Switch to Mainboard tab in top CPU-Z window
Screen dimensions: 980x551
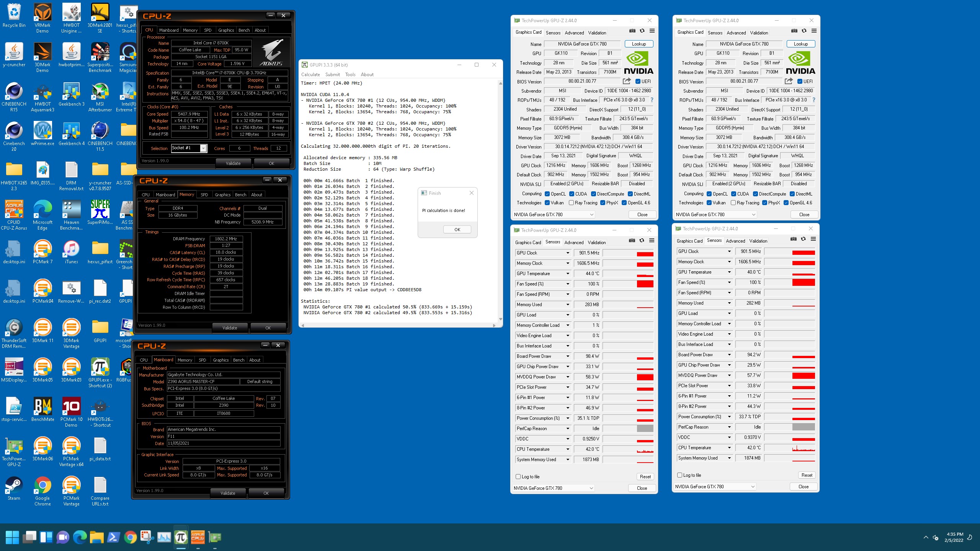169,30
